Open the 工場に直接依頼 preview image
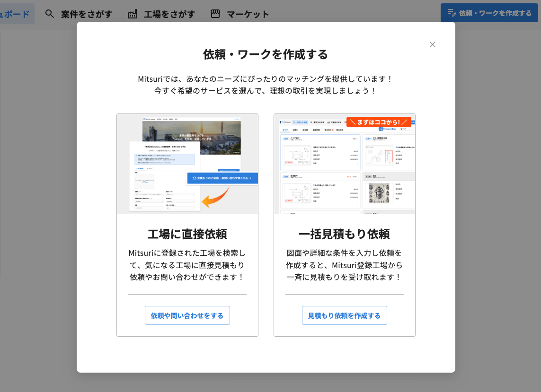The width and height of the screenshot is (541, 392). point(187,164)
